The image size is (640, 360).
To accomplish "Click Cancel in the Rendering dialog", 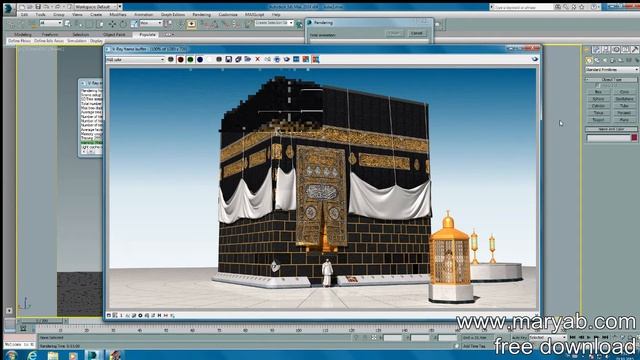I will [x=417, y=33].
